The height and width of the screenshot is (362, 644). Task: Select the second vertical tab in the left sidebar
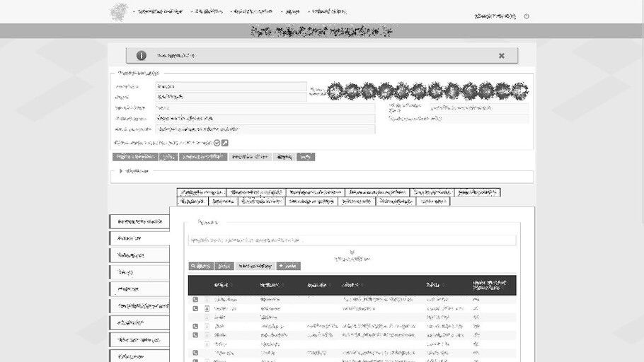click(139, 239)
